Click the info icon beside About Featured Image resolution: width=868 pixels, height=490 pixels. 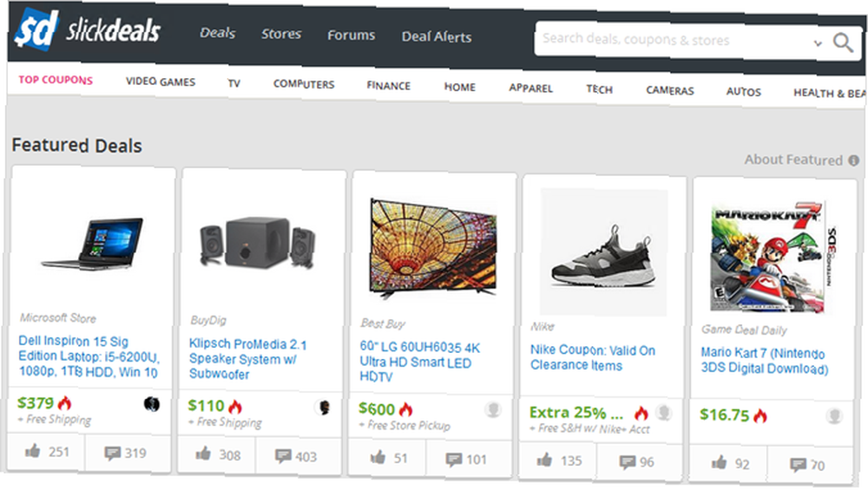click(853, 161)
